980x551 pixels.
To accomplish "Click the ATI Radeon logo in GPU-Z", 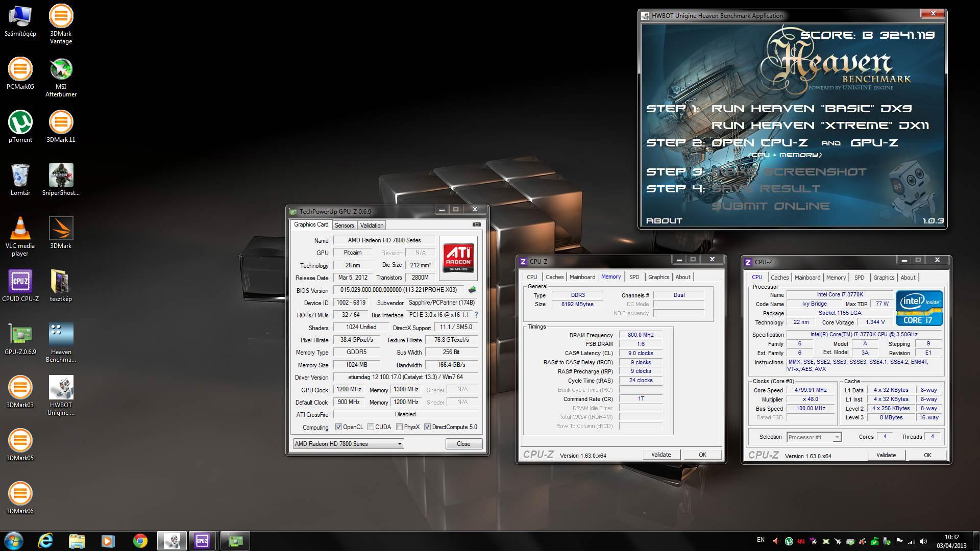I will tap(458, 258).
